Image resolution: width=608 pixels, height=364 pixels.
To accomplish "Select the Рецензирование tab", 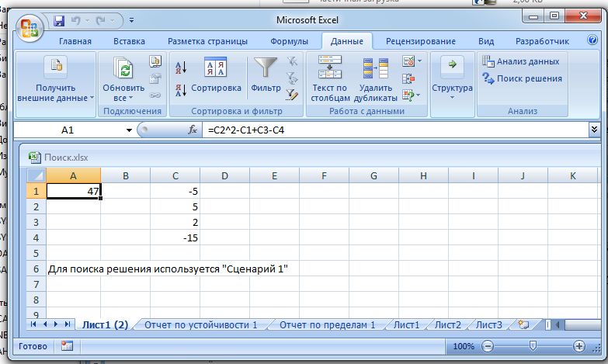I will (x=421, y=41).
